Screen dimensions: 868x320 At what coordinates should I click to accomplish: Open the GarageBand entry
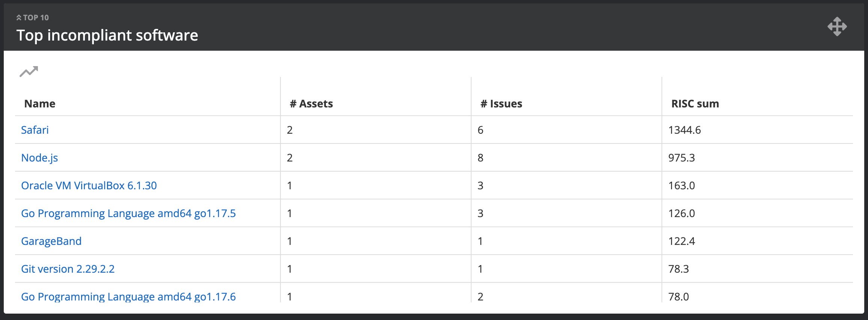click(x=51, y=241)
